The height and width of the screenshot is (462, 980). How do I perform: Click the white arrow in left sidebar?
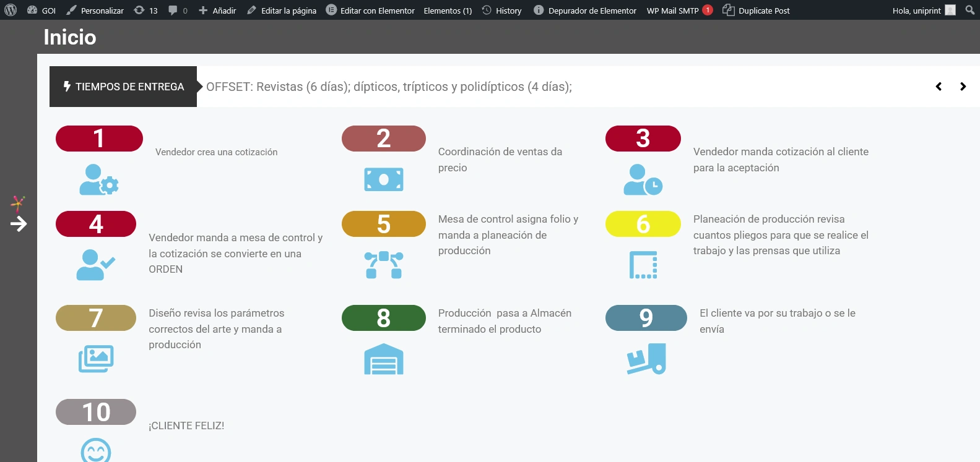pos(19,224)
